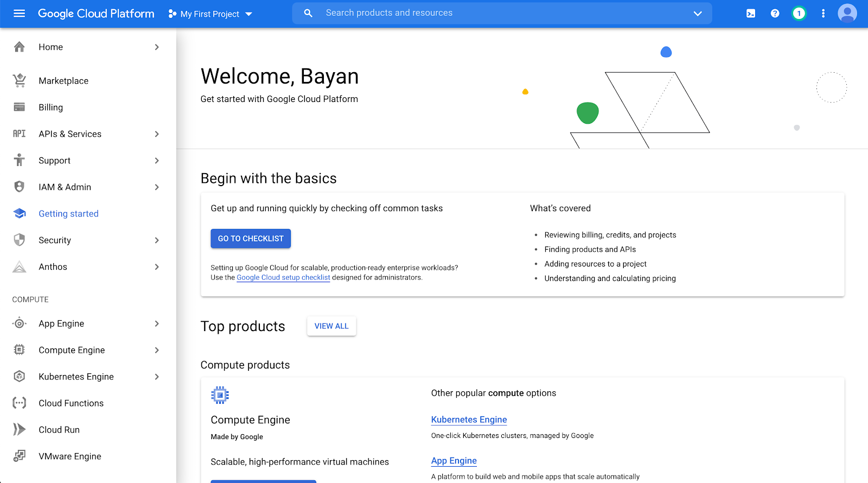
Task: Expand the Support submenu chevron
Action: tap(157, 161)
